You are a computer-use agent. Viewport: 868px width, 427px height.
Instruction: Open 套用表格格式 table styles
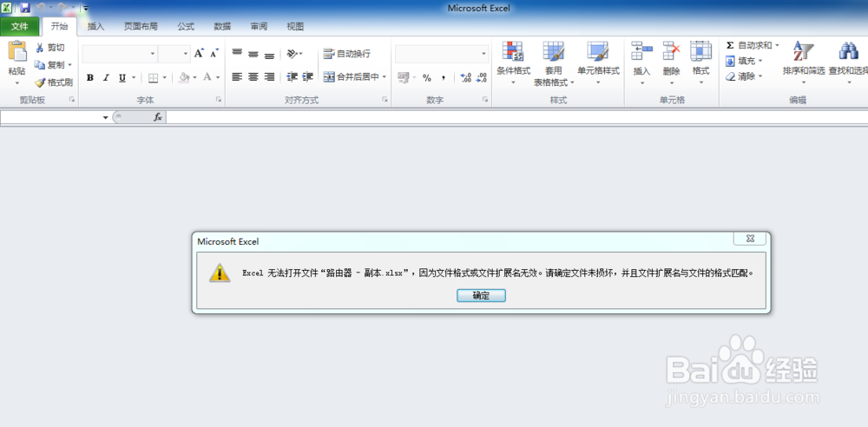pyautogui.click(x=554, y=63)
